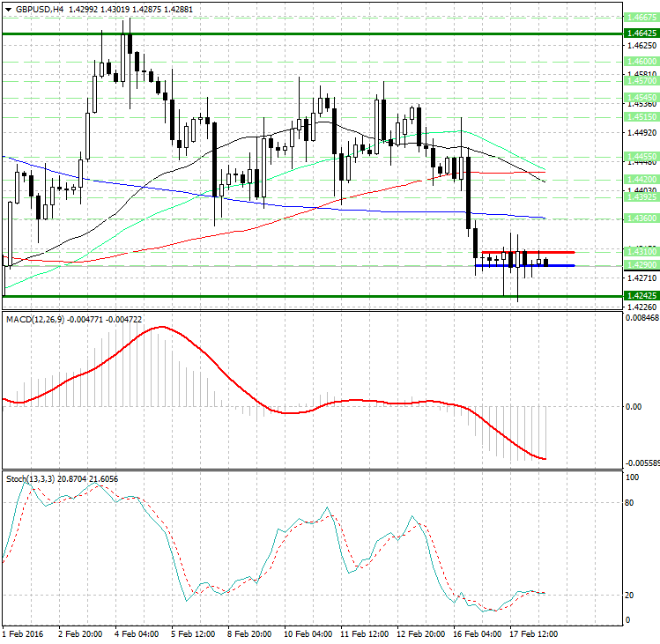Image resolution: width=660 pixels, height=644 pixels.
Task: Click the 1.46425 dark green price label
Action: (639, 33)
